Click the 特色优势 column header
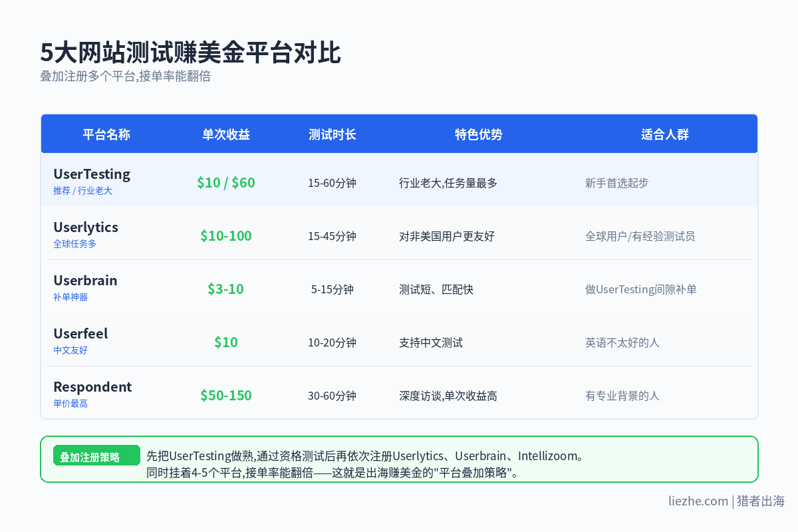This screenshot has width=798, height=532. click(479, 134)
